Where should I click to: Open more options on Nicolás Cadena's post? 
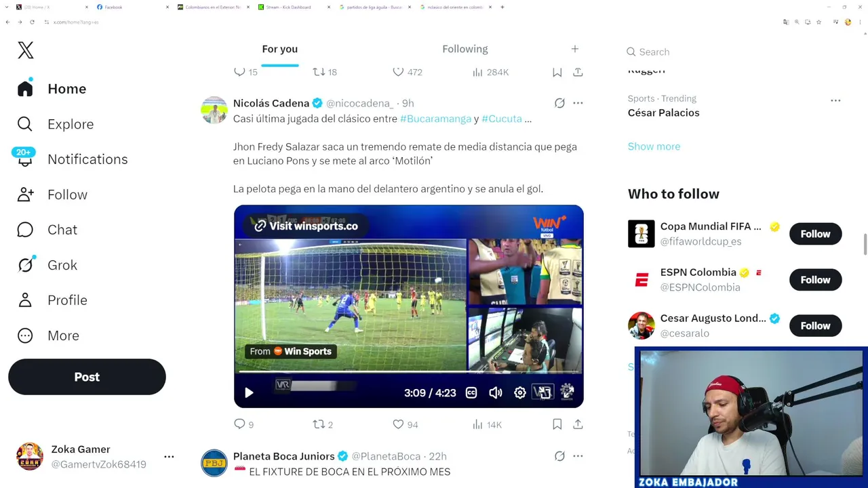tap(578, 103)
